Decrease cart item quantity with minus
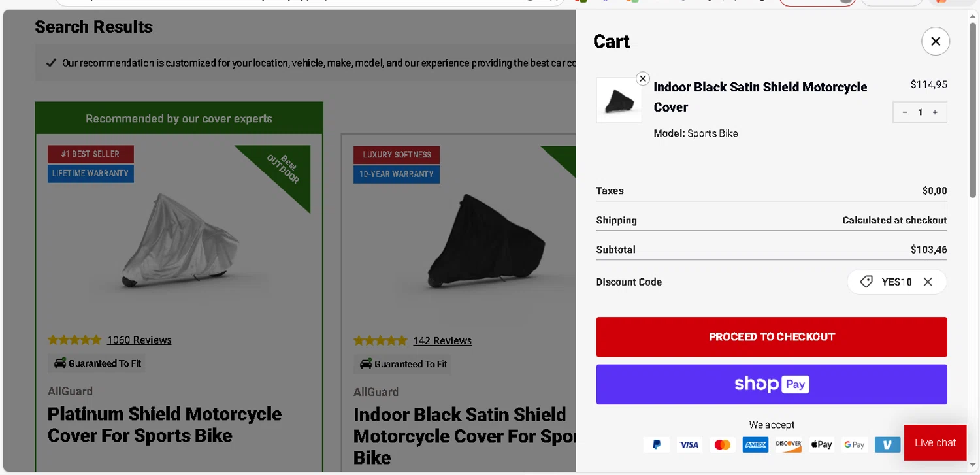The width and height of the screenshot is (980, 475). coord(905,112)
